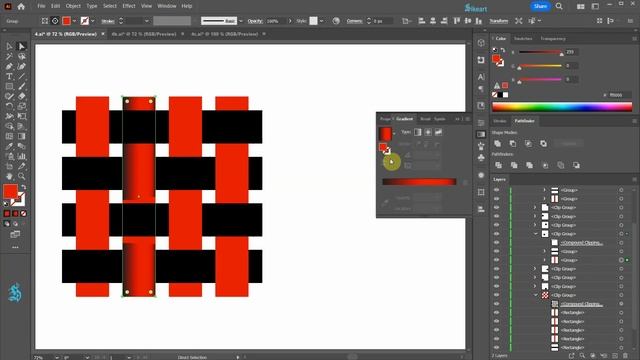Screen dimensions: 640x360
Task: Set paint mode to None in toolbar
Action: pos(24,213)
